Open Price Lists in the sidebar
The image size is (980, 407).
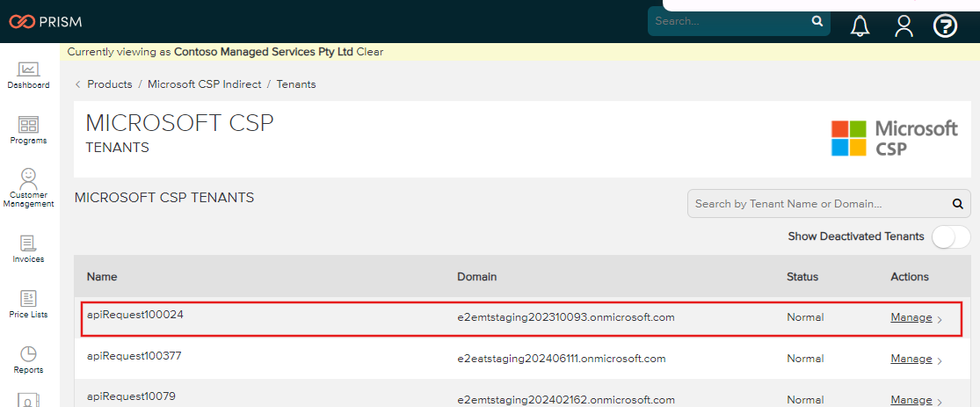pyautogui.click(x=29, y=304)
